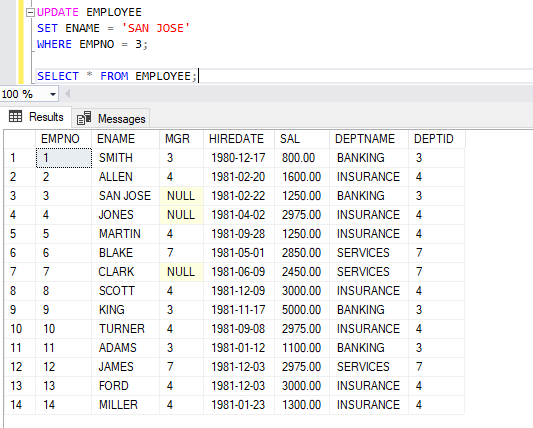Select hire date 1981-11-17 cell
This screenshot has height=428, width=533.
click(239, 310)
